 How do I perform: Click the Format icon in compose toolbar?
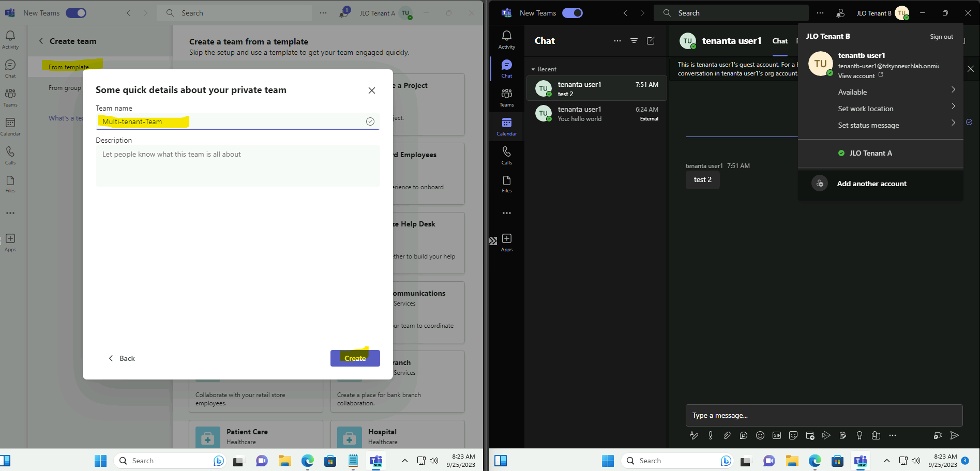[x=694, y=435]
